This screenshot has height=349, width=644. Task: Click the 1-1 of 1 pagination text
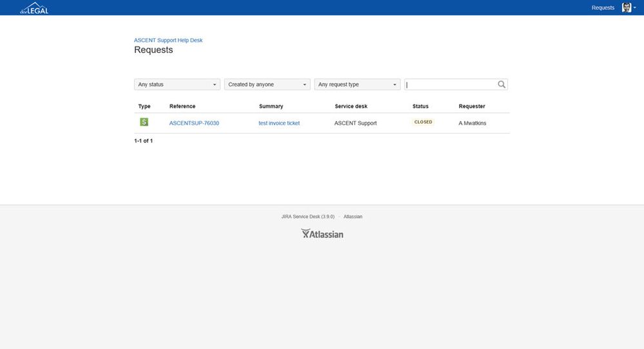tap(143, 141)
